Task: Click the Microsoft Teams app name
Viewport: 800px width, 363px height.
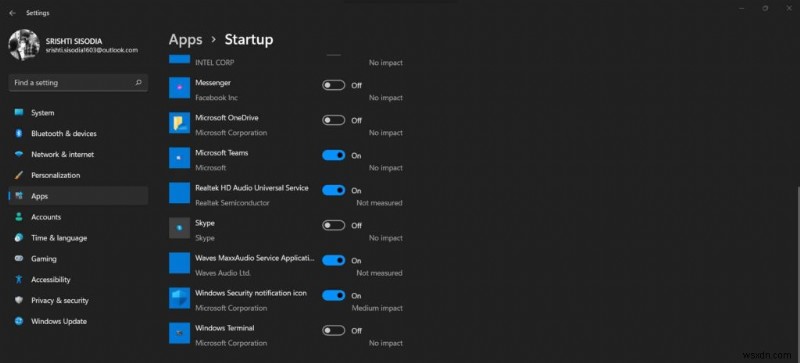Action: pos(221,153)
